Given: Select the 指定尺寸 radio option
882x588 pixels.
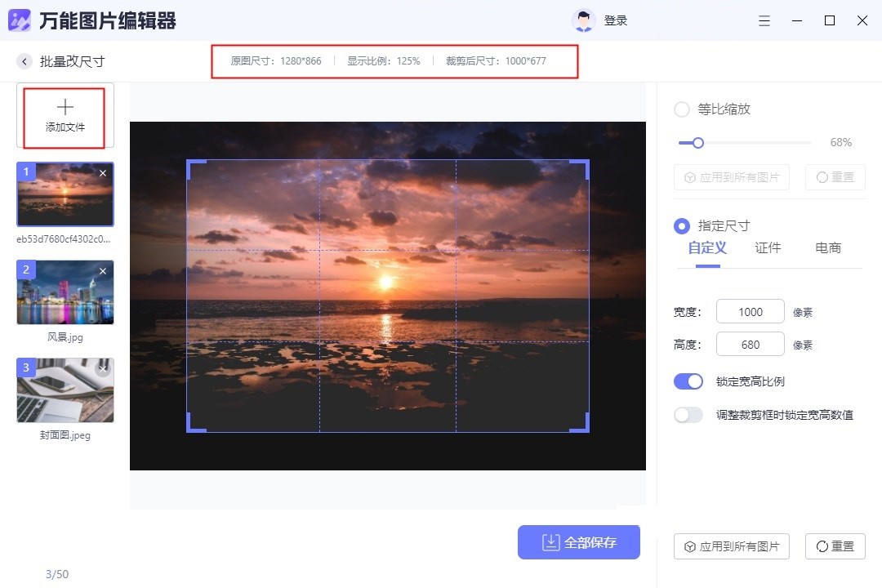Looking at the screenshot, I should (x=681, y=225).
